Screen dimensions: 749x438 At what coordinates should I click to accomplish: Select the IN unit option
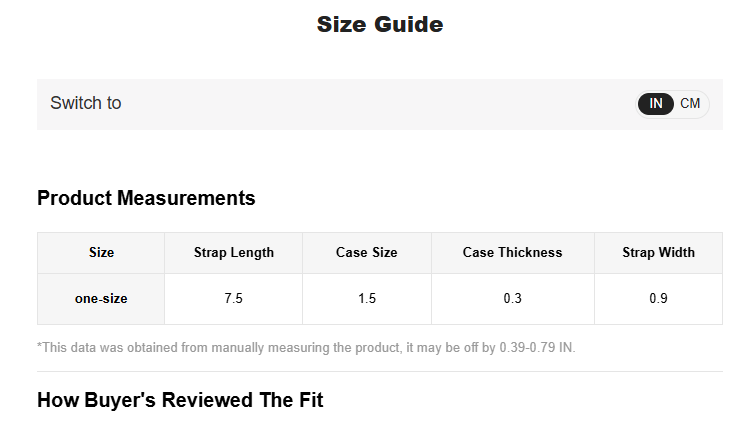[x=656, y=104]
